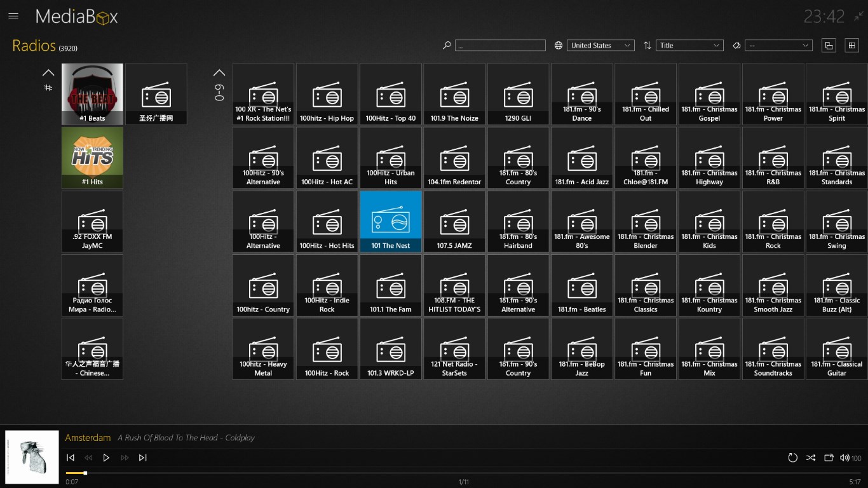Viewport: 868px width, 488px height.
Task: Click the globe country filter icon
Action: click(x=559, y=45)
